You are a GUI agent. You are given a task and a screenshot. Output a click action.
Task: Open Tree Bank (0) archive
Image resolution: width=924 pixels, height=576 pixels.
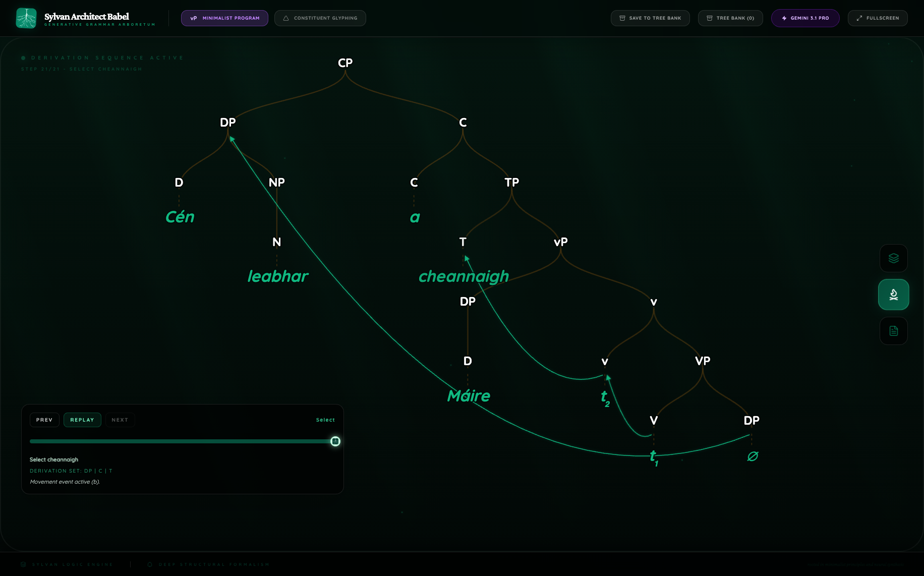(x=730, y=18)
